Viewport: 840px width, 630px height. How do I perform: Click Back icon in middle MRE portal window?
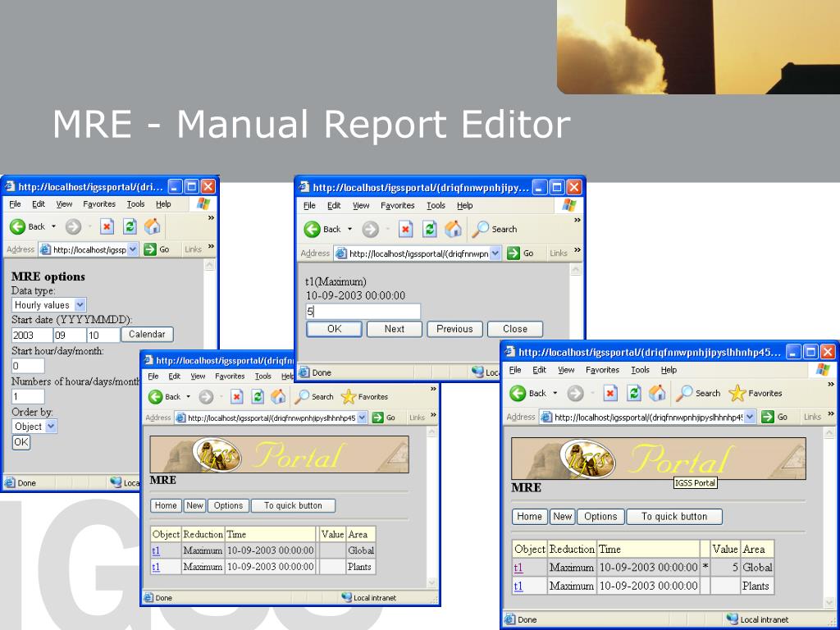(155, 397)
